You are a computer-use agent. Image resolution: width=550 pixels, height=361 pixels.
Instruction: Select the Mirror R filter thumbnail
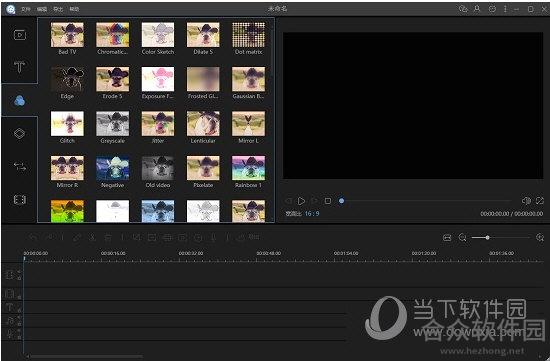coord(67,168)
